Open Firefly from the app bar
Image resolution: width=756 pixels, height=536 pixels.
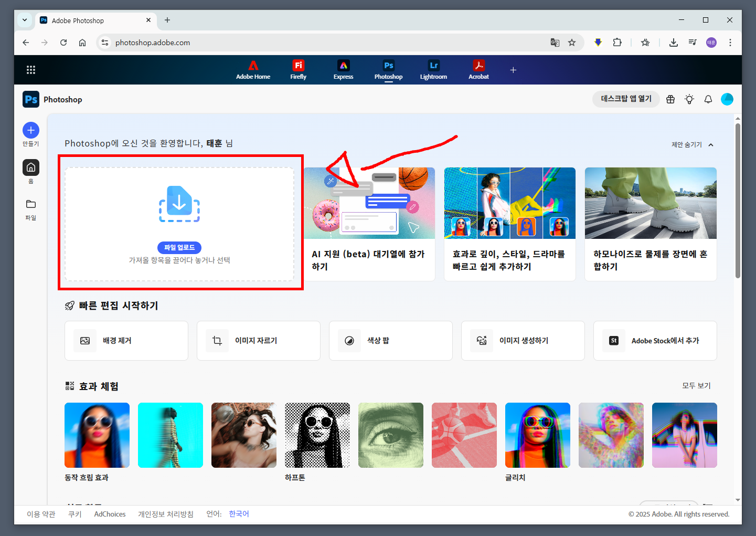click(x=299, y=70)
